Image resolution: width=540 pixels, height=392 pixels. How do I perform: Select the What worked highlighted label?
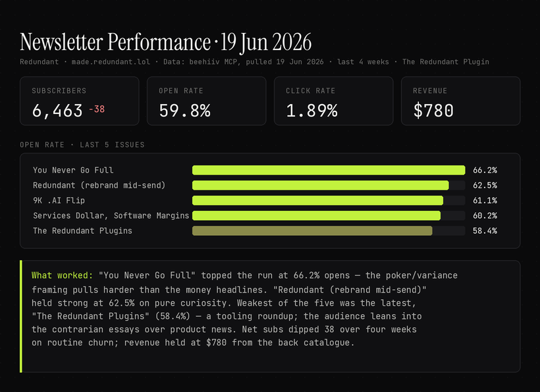[x=63, y=275]
